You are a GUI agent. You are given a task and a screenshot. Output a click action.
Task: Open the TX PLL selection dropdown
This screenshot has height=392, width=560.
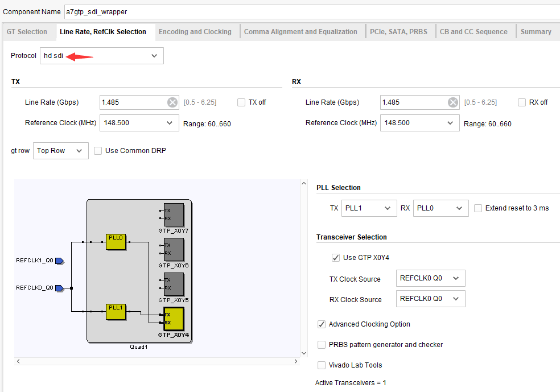pos(369,208)
